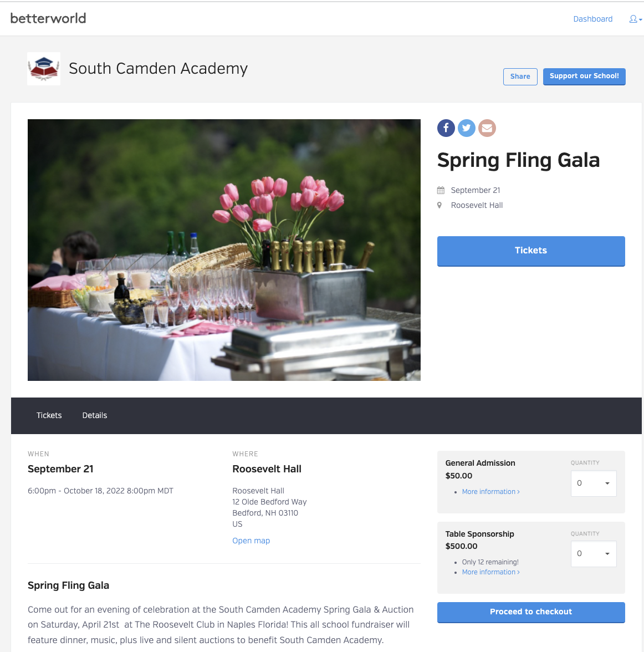Share event via Facebook icon
Screen dimensions: 644x652
pos(446,128)
